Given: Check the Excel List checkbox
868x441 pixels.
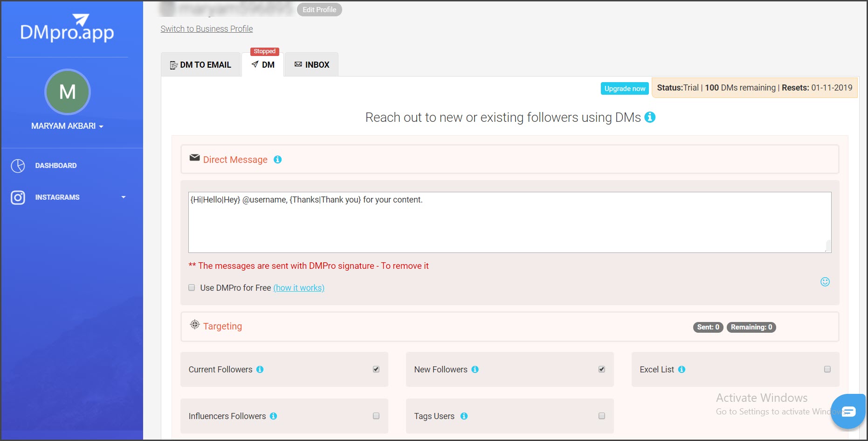Looking at the screenshot, I should pos(827,369).
